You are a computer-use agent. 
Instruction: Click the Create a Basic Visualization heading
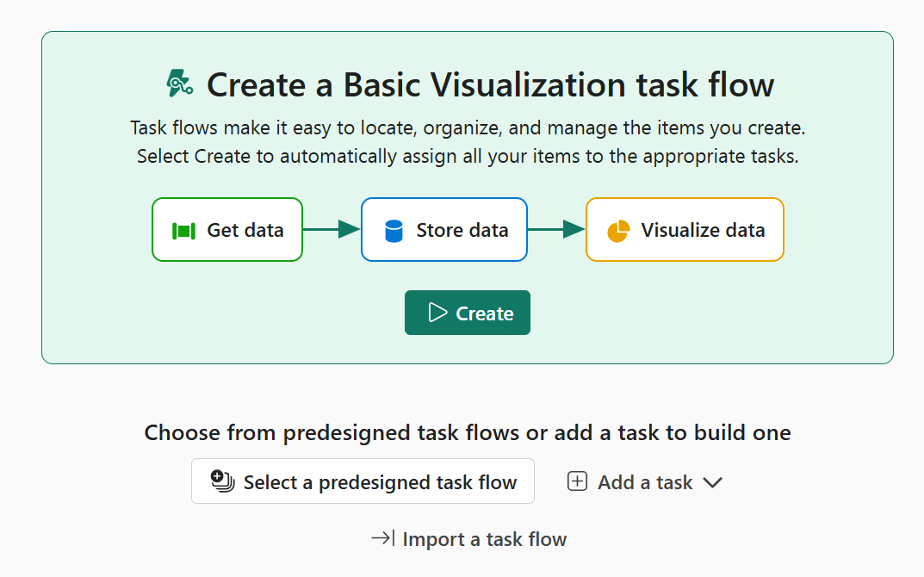pyautogui.click(x=490, y=84)
